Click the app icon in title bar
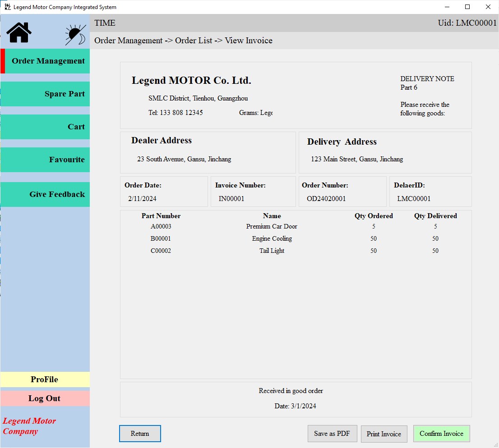 [7, 7]
